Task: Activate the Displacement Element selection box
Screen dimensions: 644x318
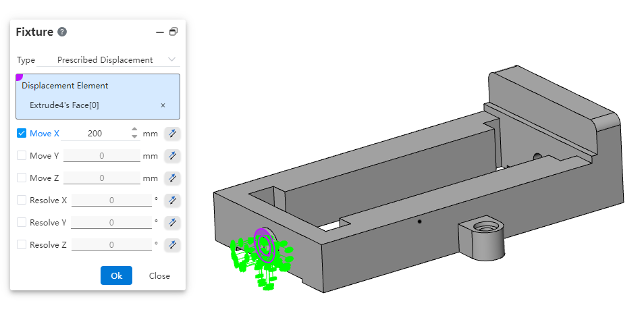Action: [x=98, y=86]
